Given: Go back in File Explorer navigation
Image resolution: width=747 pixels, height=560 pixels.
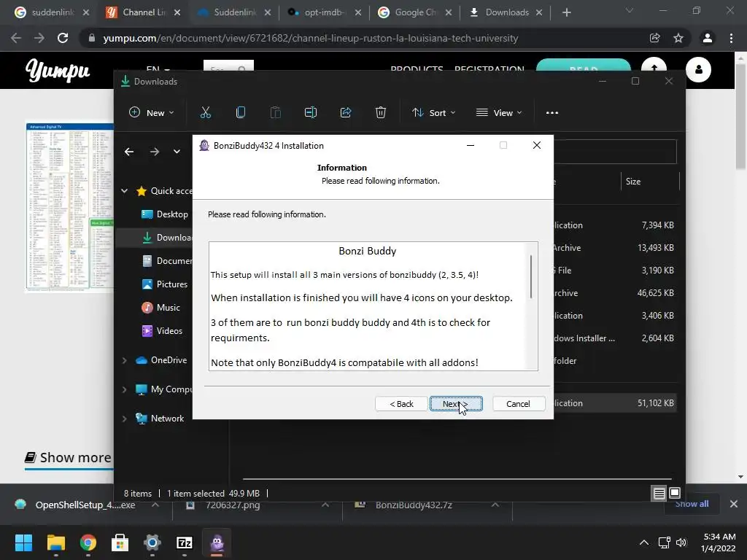Looking at the screenshot, I should coord(129,152).
